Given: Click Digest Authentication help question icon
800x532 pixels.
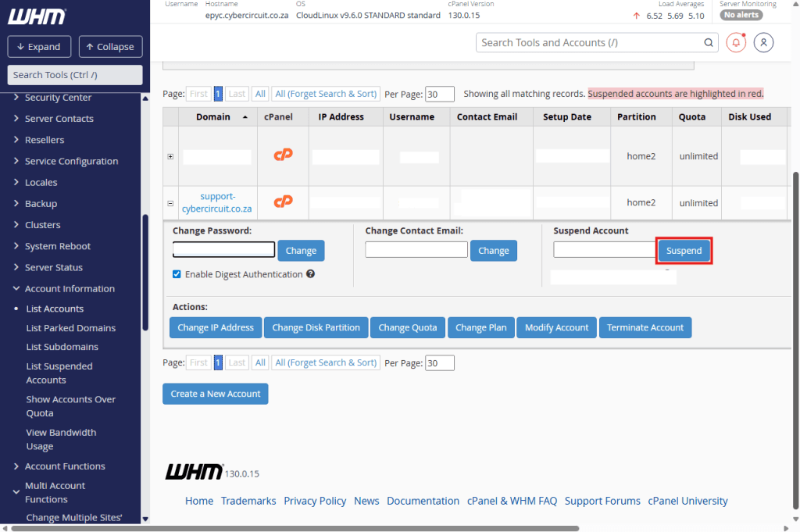Looking at the screenshot, I should point(311,274).
